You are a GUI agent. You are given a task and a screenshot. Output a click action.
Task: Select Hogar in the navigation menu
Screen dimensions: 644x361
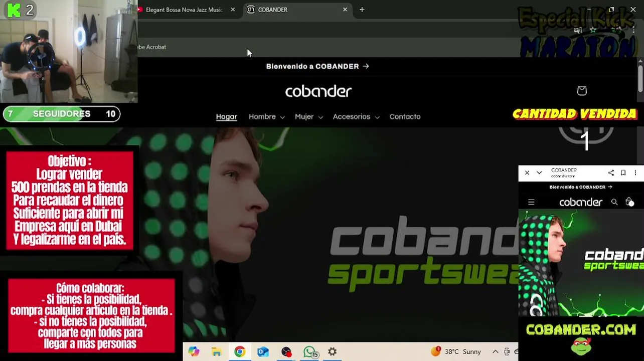(226, 117)
